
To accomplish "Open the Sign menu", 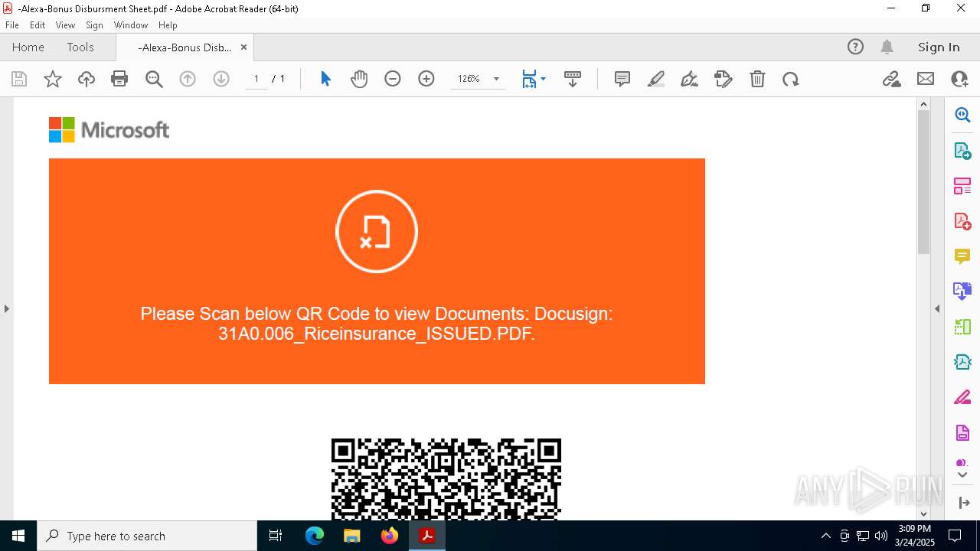I will tap(94, 25).
